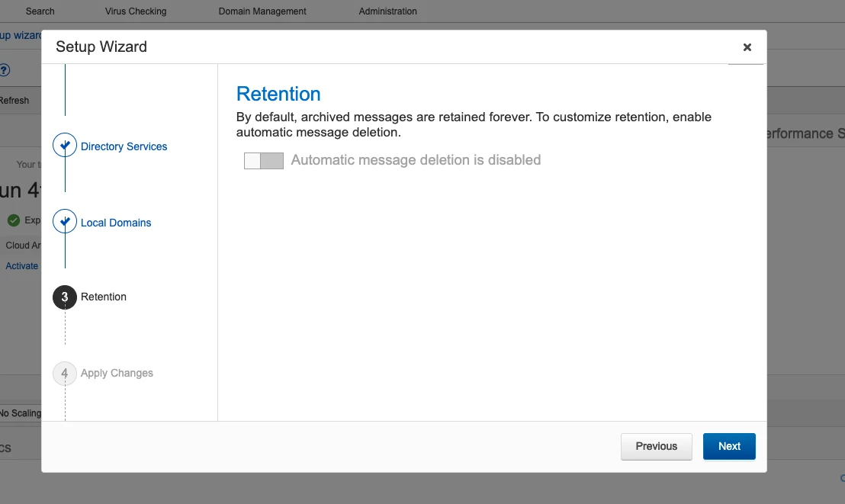Click the Previous button
The height and width of the screenshot is (504, 845).
(657, 446)
